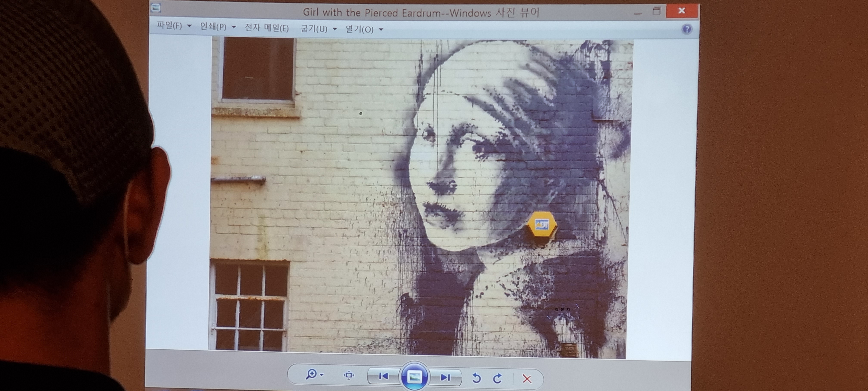Delete photo with red X icon
Viewport: 868px width, 391px height.
pyautogui.click(x=527, y=379)
